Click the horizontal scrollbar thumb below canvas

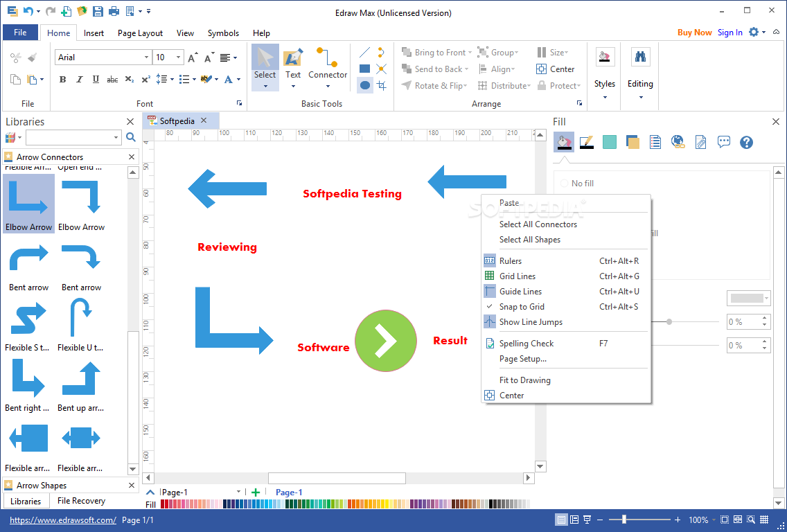[337, 478]
